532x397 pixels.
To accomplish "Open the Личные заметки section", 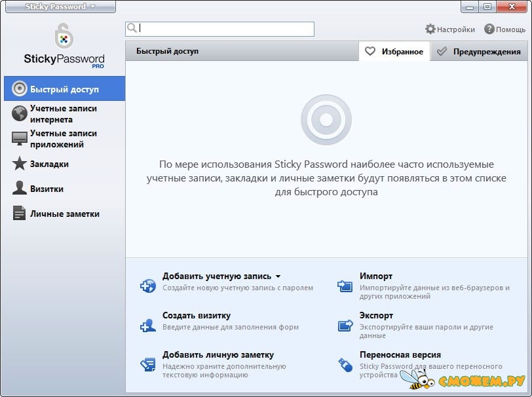I will [64, 214].
